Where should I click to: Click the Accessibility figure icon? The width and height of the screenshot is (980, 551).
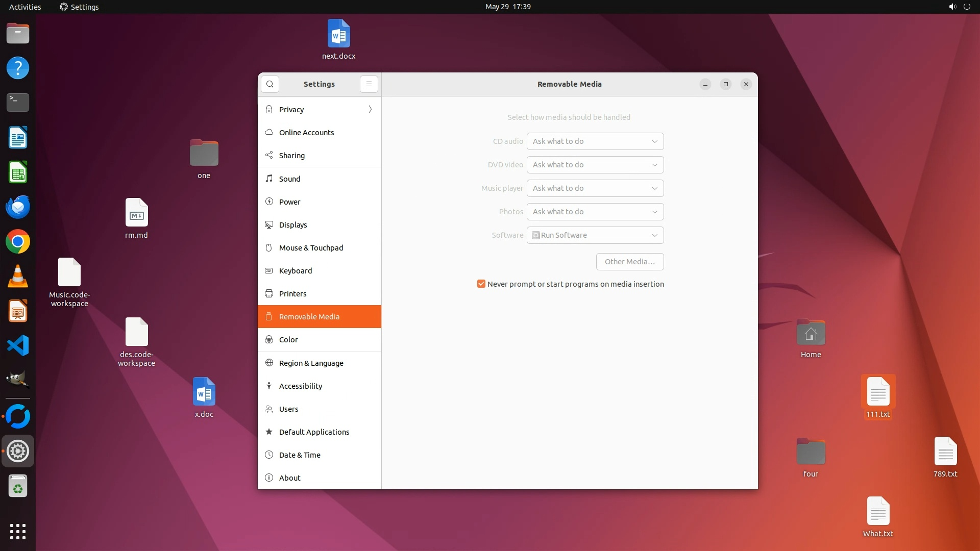tap(269, 386)
